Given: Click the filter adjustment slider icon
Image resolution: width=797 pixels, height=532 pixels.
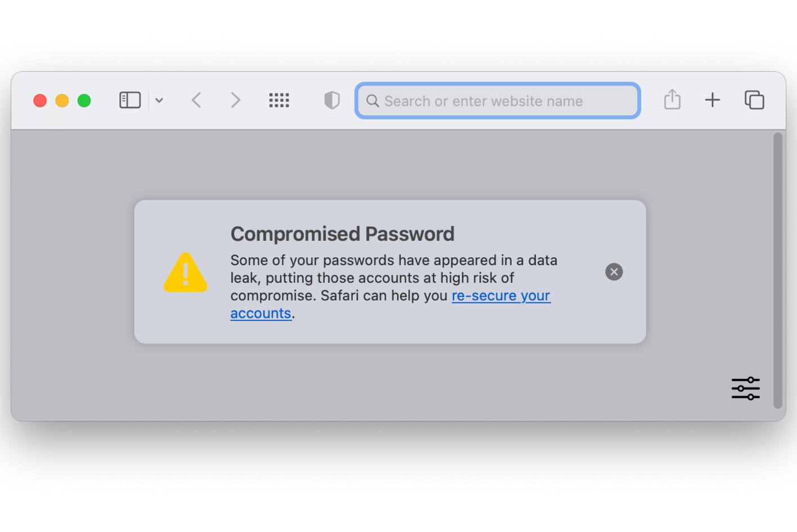Looking at the screenshot, I should [745, 388].
